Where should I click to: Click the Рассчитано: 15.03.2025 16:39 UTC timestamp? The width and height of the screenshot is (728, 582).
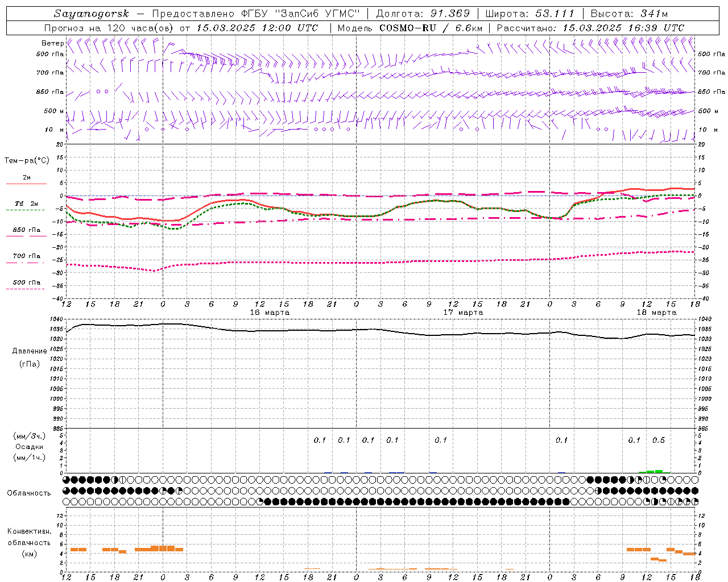(590, 27)
